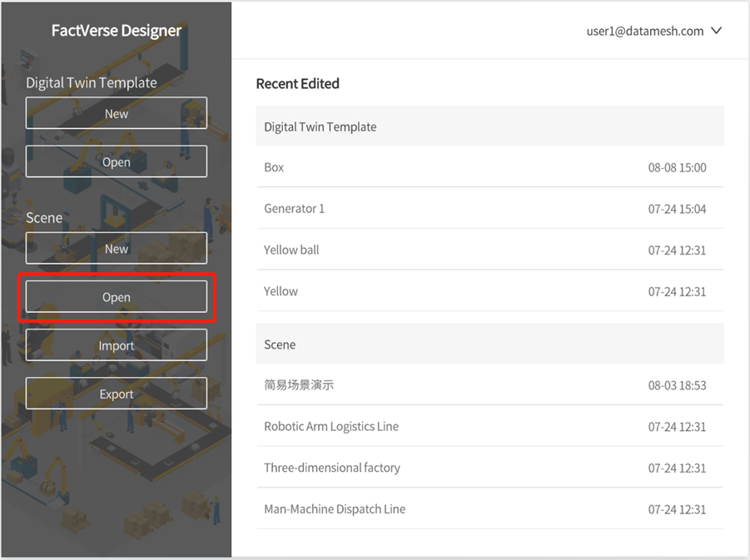
Task: Click Open under the Scene section
Action: (x=117, y=297)
